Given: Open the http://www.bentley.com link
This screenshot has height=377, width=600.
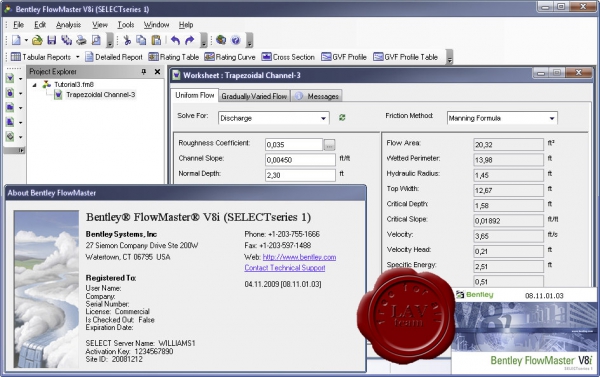Looking at the screenshot, I should (299, 257).
